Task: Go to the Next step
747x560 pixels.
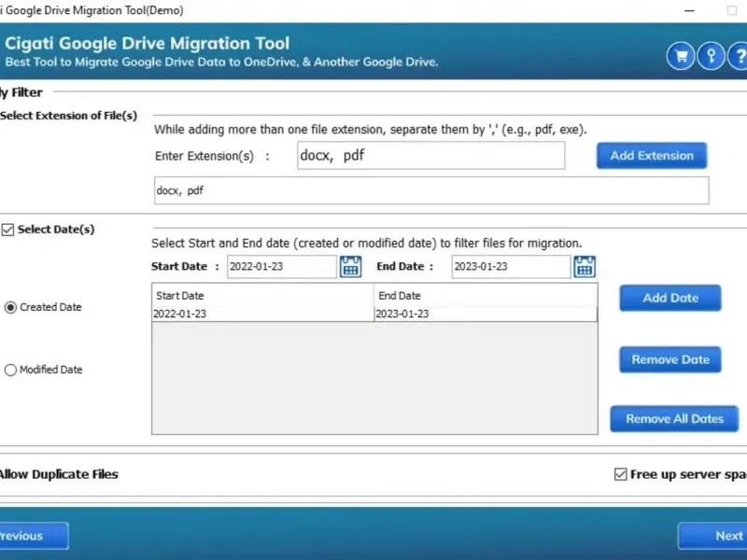Action: [712, 536]
